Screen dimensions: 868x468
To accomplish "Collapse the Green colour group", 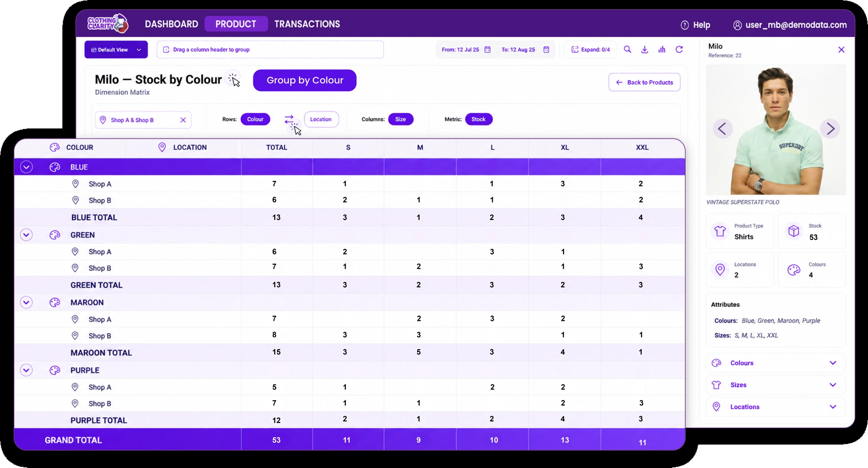I will point(26,235).
